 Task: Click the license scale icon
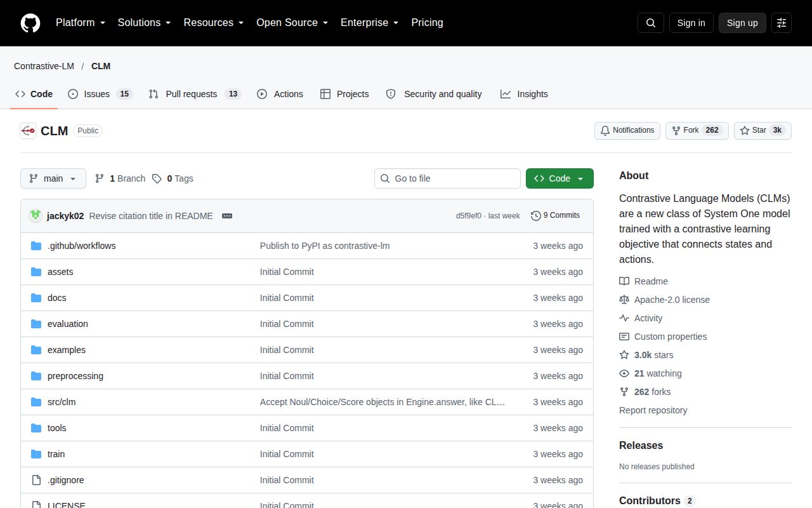coord(624,300)
